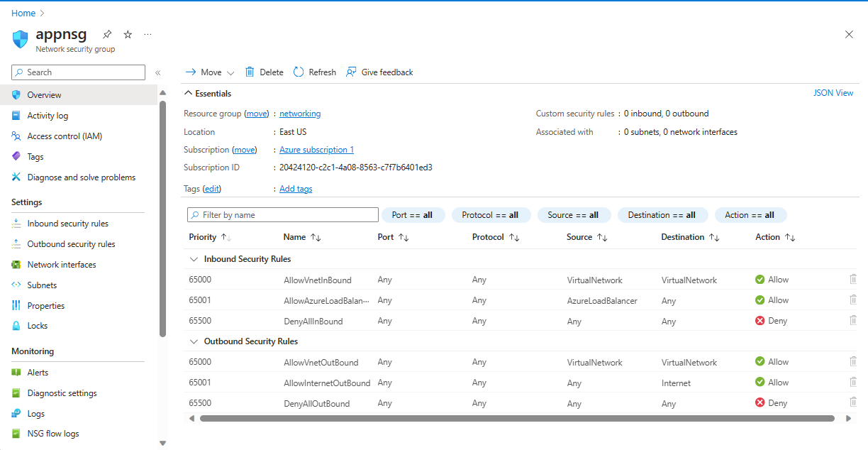Delete the network security group
This screenshot has width=868, height=450.
point(264,72)
